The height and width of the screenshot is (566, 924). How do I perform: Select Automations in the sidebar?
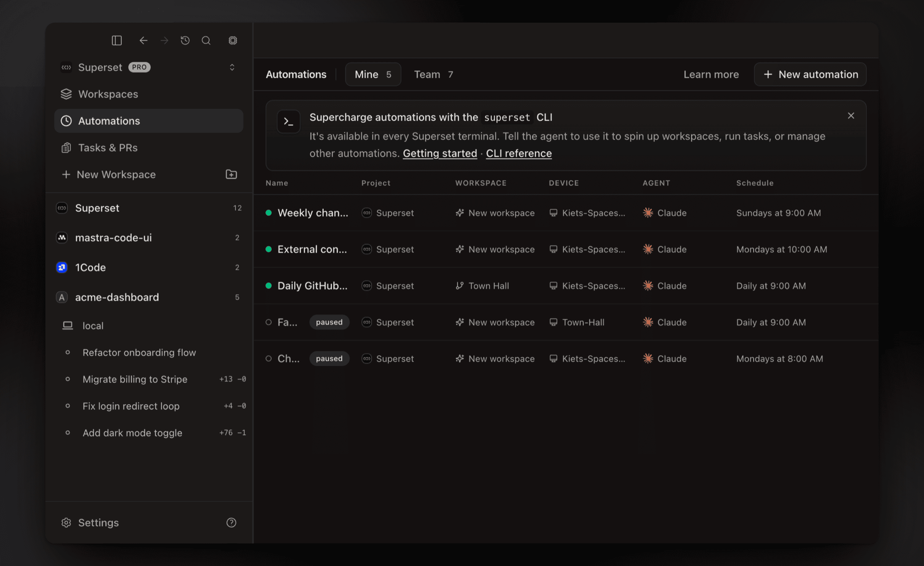tap(149, 121)
